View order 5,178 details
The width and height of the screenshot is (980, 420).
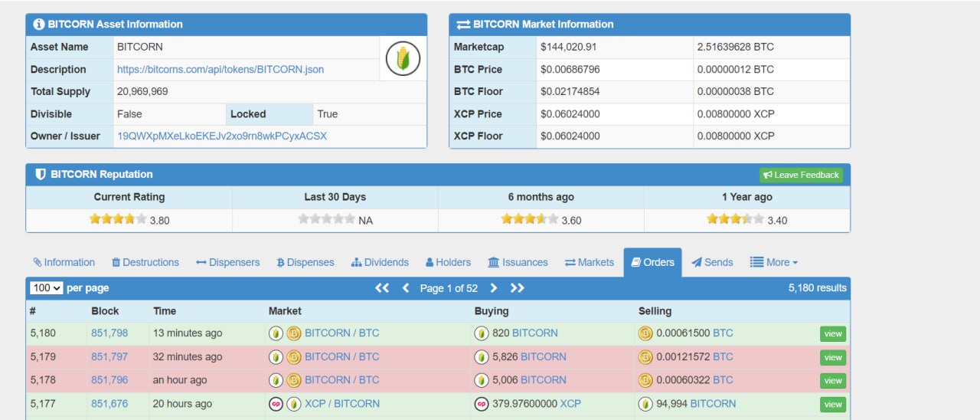coord(833,381)
